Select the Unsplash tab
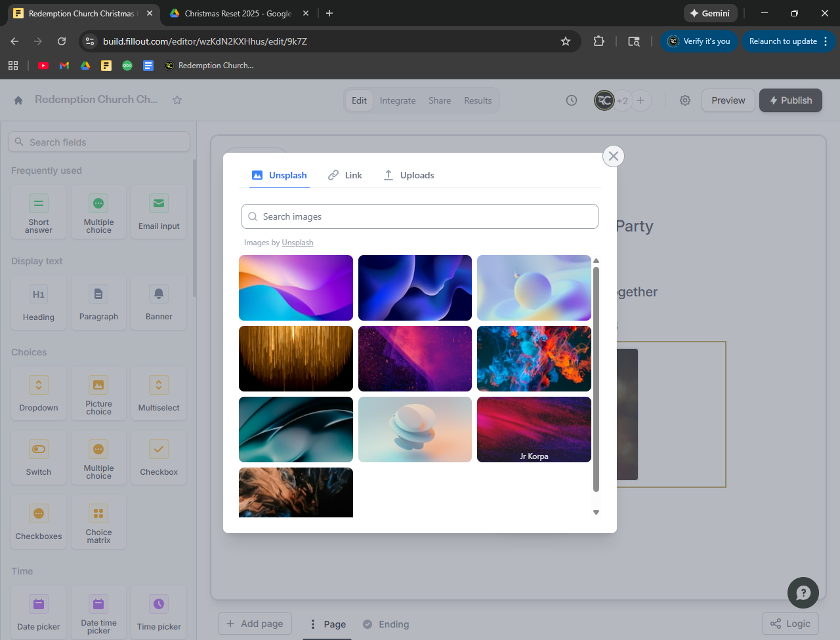The image size is (840, 640). [280, 175]
